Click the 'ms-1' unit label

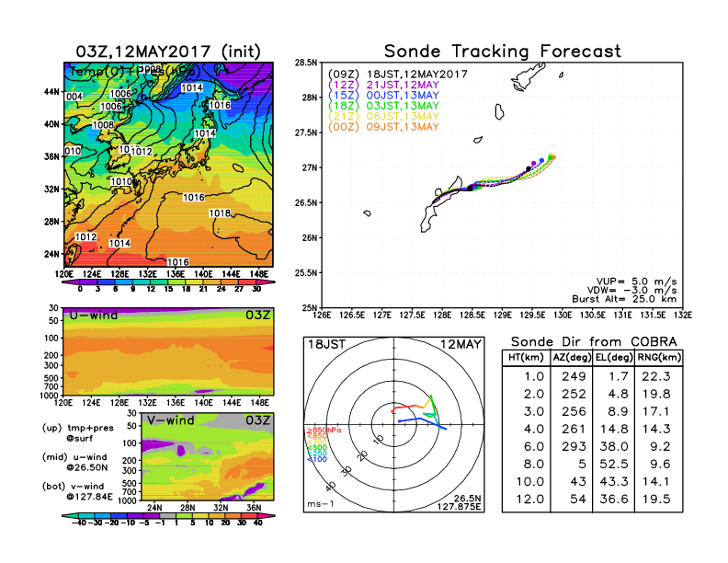pos(321,504)
